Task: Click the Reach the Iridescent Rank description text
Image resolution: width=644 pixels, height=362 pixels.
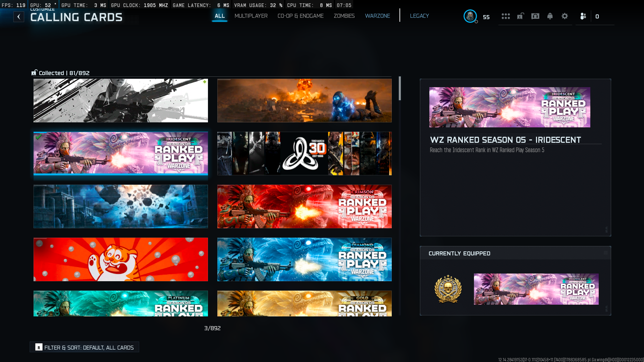Action: pyautogui.click(x=487, y=150)
